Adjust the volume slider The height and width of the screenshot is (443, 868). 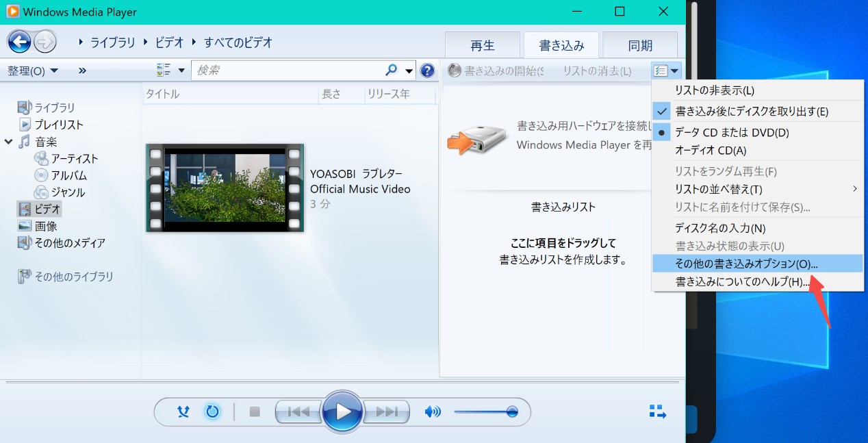[485, 412]
